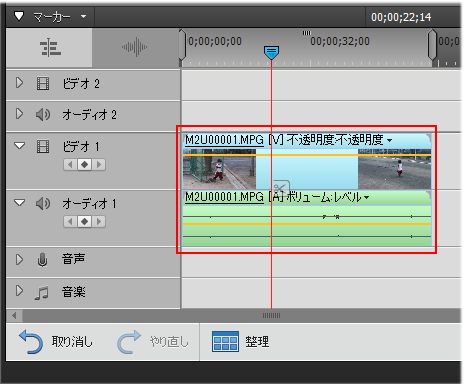Expand the 音楽 music track
Image resolution: width=464 pixels, height=384 pixels.
click(x=19, y=291)
